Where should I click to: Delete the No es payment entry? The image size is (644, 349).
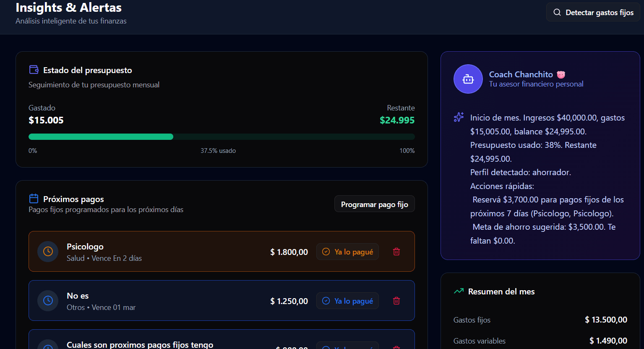396,301
